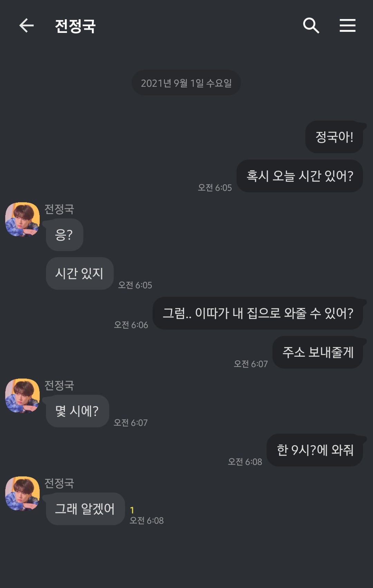Tap profile picture beside '응?' message
The width and height of the screenshot is (373, 588).
coord(22,220)
